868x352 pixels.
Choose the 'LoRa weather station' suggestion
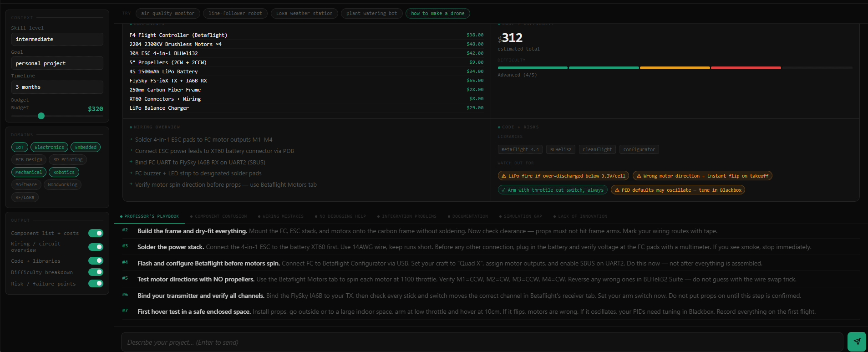[x=304, y=14]
